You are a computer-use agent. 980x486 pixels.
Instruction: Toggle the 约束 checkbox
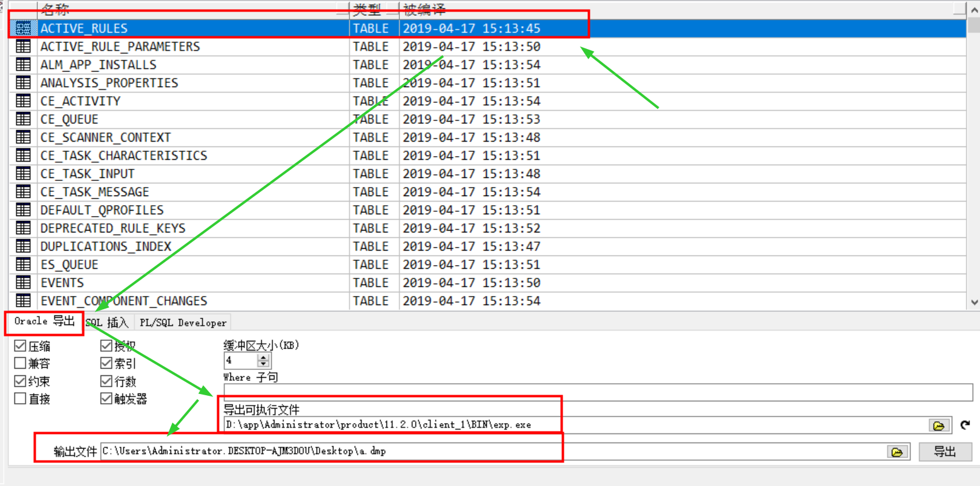pos(20,381)
